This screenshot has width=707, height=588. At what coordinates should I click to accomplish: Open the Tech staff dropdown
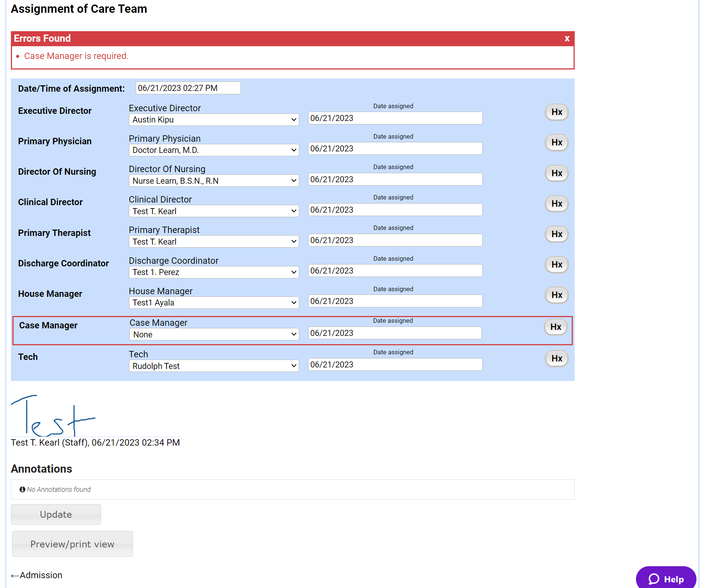(x=214, y=366)
